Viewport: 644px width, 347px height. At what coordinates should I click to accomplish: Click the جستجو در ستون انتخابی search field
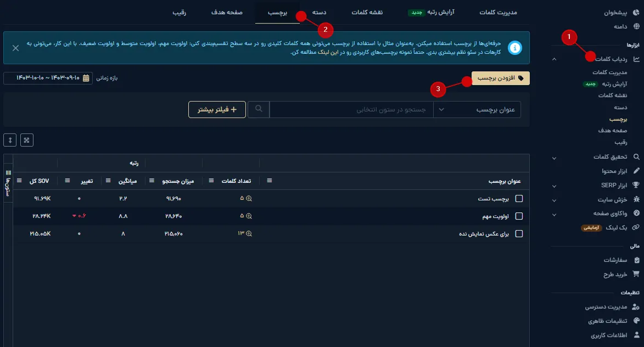coord(351,110)
